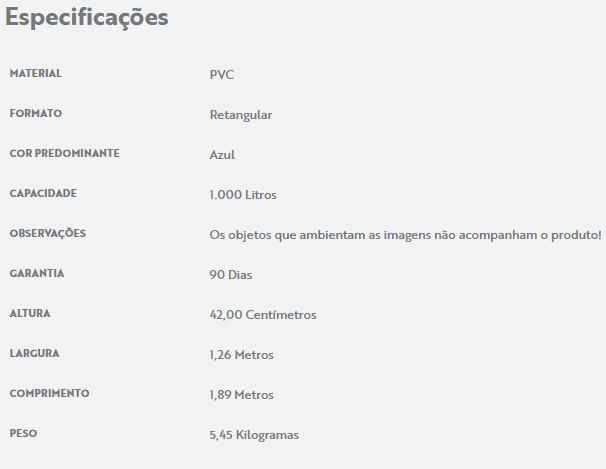
Task: Select the FORMATO label
Action: point(36,113)
